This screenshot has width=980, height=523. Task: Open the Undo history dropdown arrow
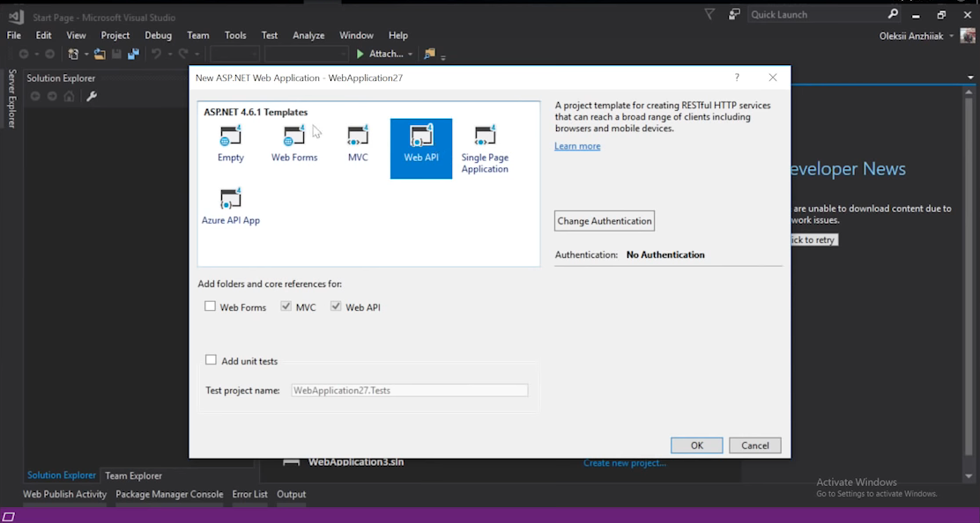coord(169,55)
